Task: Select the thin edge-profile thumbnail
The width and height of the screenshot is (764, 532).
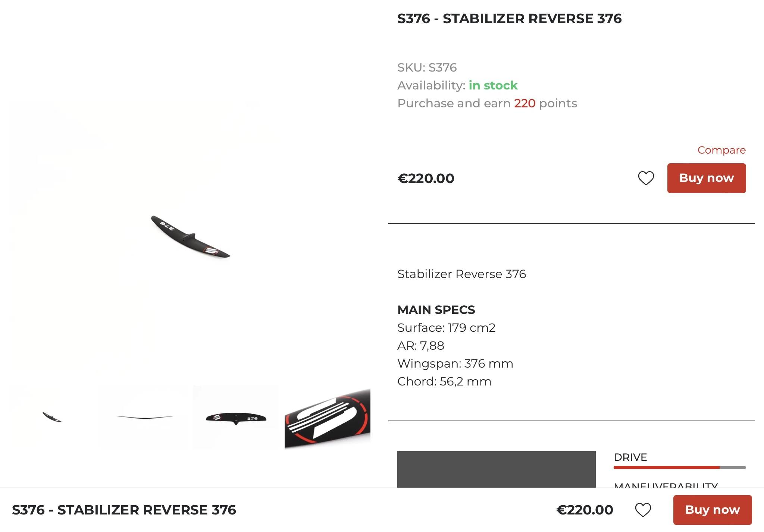Action: [145, 417]
